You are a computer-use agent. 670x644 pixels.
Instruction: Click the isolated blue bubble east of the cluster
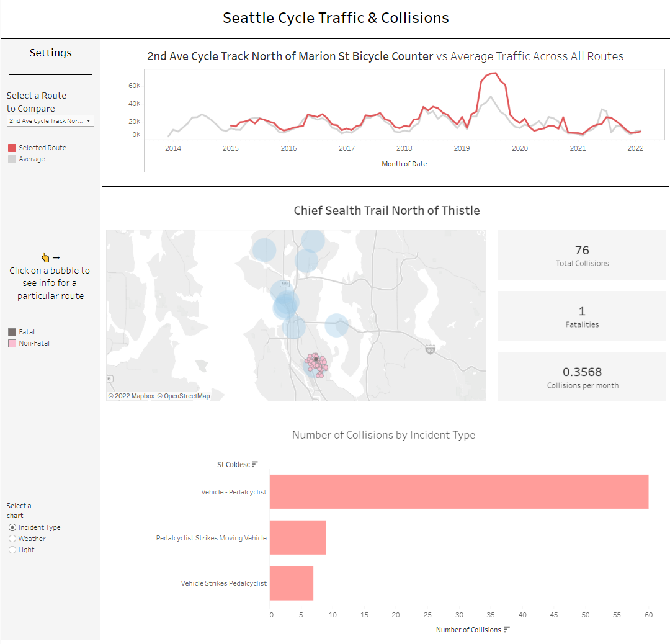pyautogui.click(x=336, y=325)
